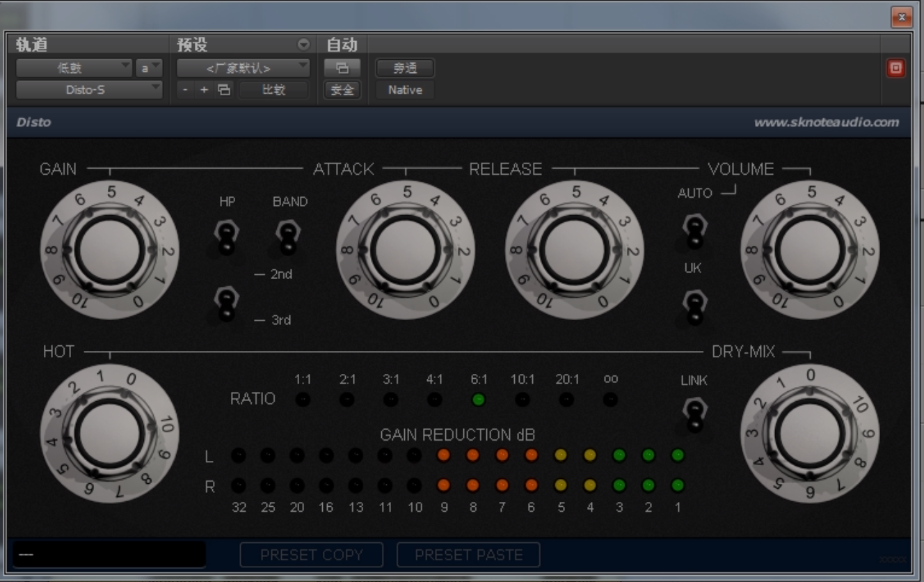
Task: Flip the BAND 2nd harmonic switch
Action: 286,237
